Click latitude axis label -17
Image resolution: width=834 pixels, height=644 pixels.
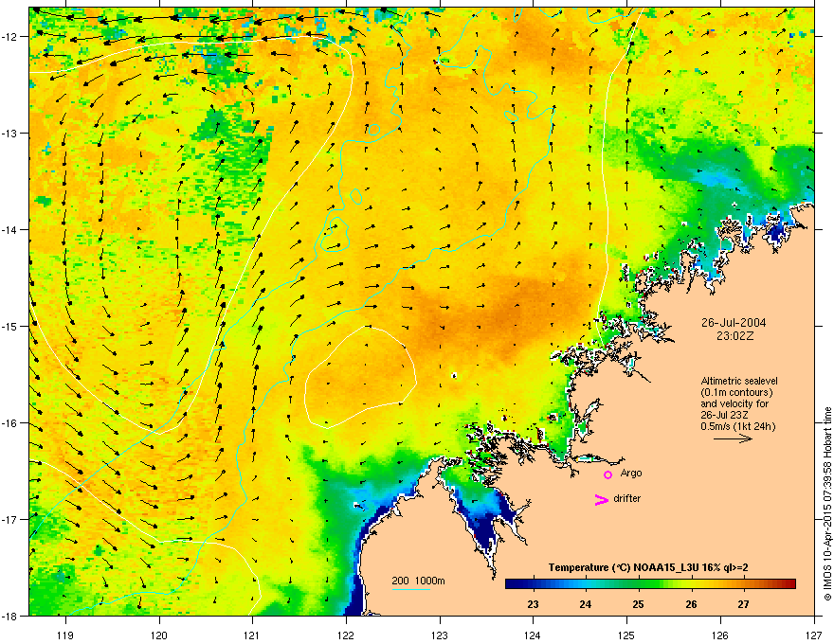point(9,519)
